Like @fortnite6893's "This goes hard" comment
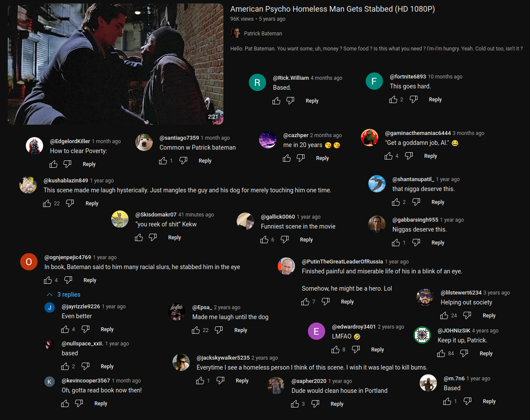The width and height of the screenshot is (530, 420). point(393,100)
